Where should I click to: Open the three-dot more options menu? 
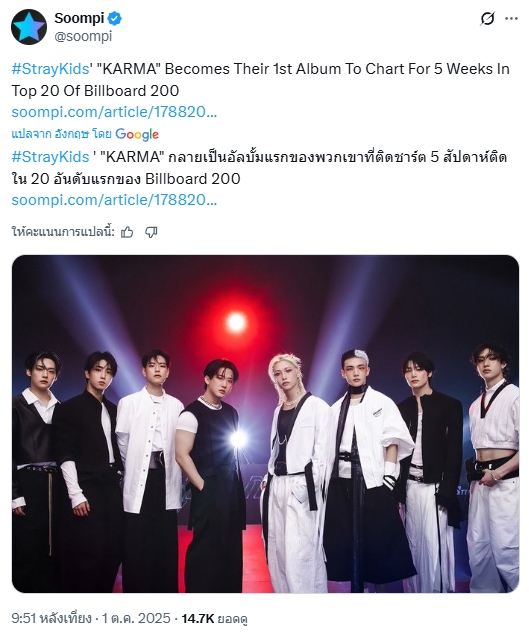click(x=511, y=19)
